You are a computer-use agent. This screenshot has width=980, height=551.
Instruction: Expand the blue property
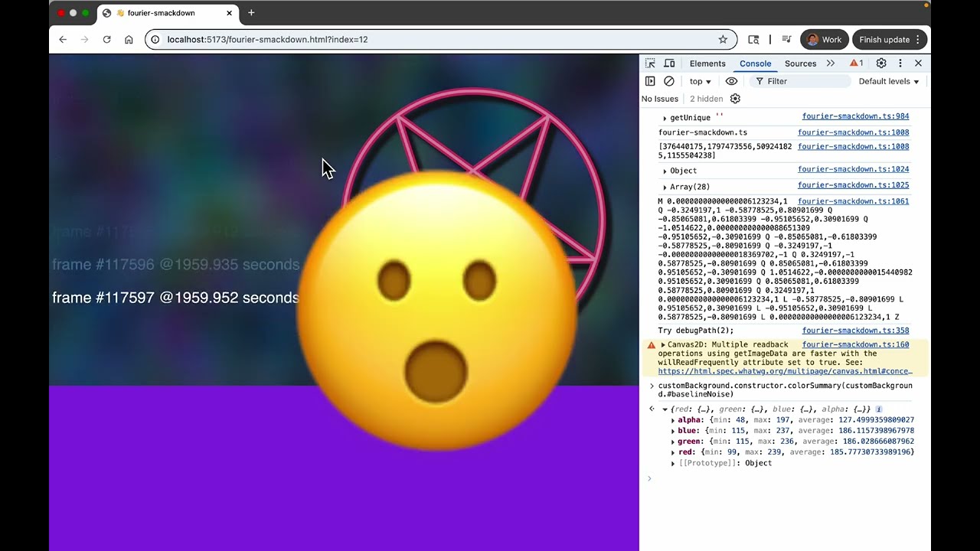click(x=673, y=431)
